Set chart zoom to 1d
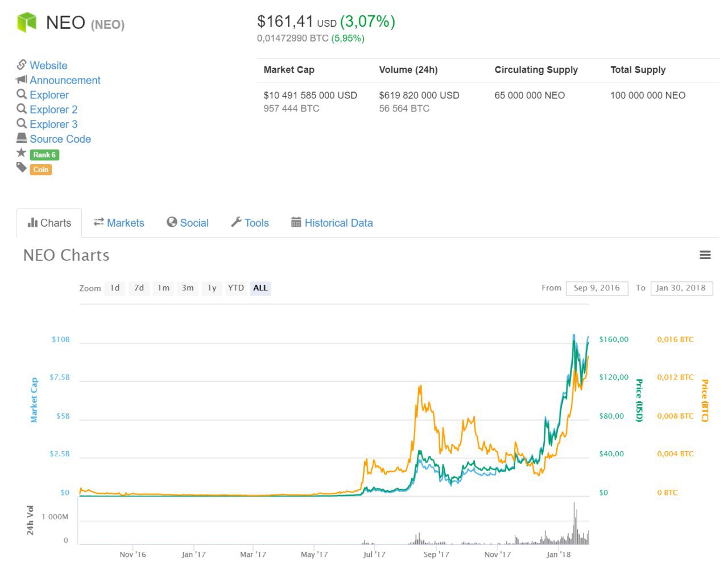 (115, 288)
